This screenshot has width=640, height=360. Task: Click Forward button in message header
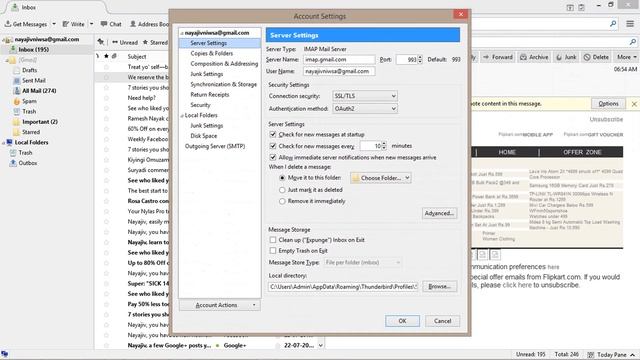[x=498, y=57]
